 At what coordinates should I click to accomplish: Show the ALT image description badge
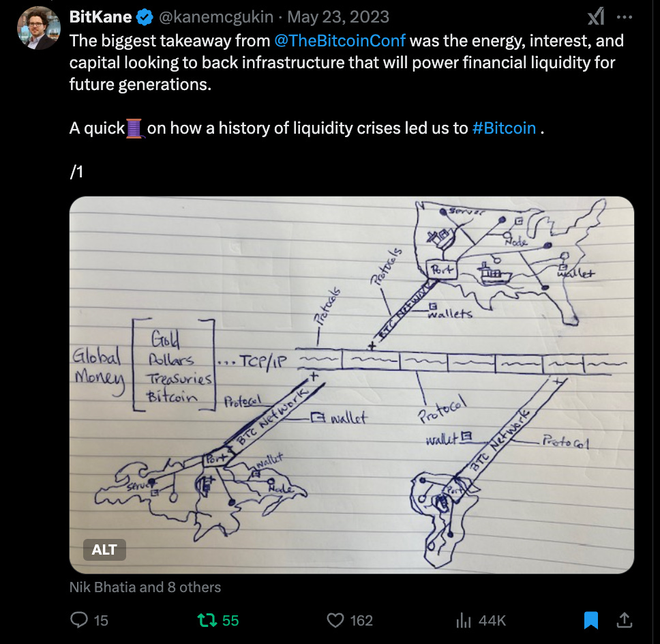click(x=104, y=550)
